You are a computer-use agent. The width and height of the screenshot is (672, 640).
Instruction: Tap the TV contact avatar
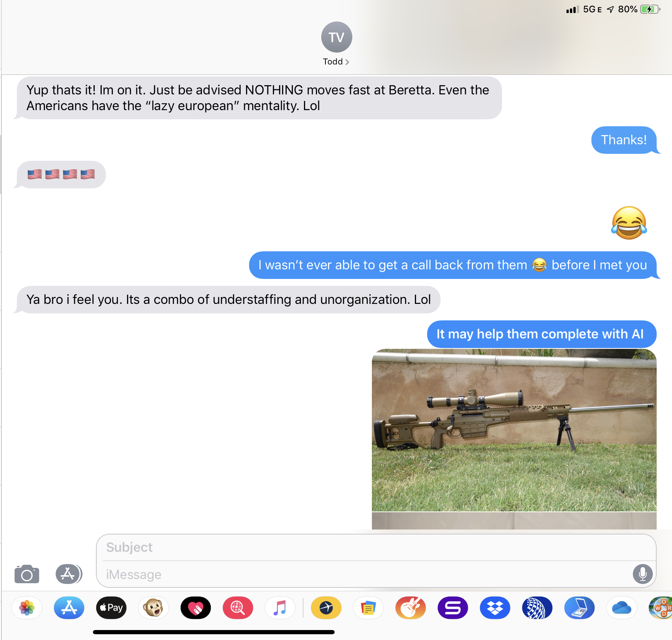tap(337, 37)
